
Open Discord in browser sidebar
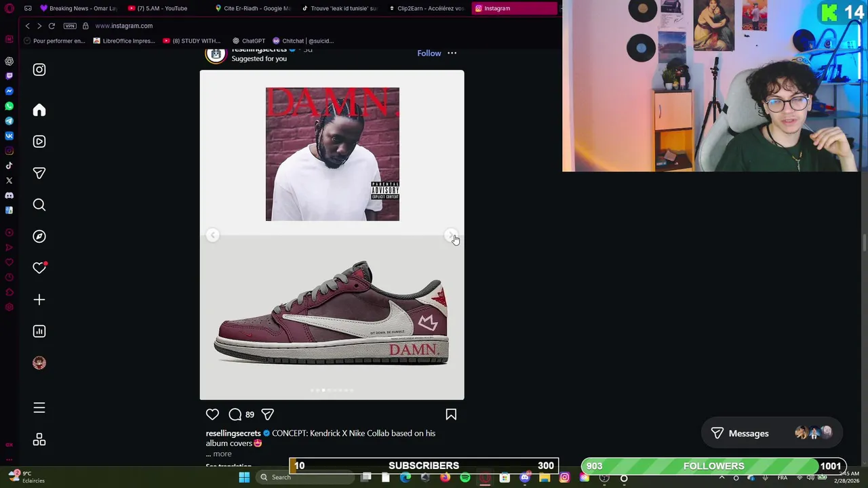coord(9,195)
